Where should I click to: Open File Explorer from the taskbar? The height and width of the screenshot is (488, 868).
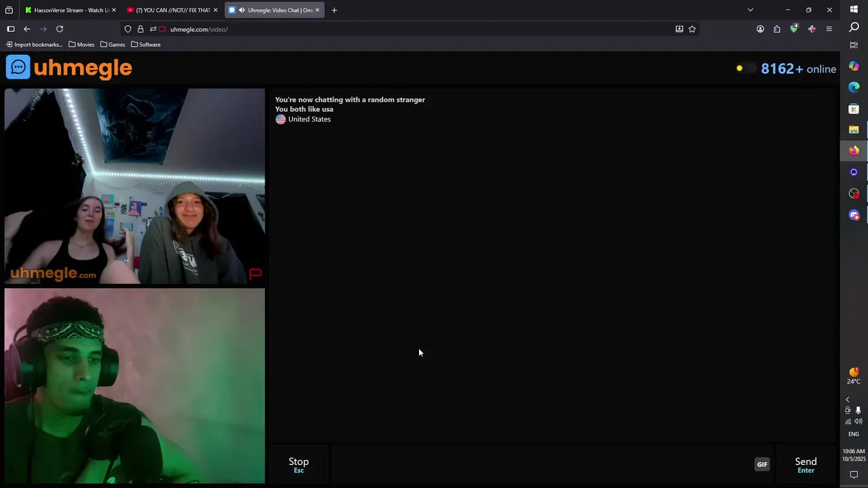tap(854, 129)
